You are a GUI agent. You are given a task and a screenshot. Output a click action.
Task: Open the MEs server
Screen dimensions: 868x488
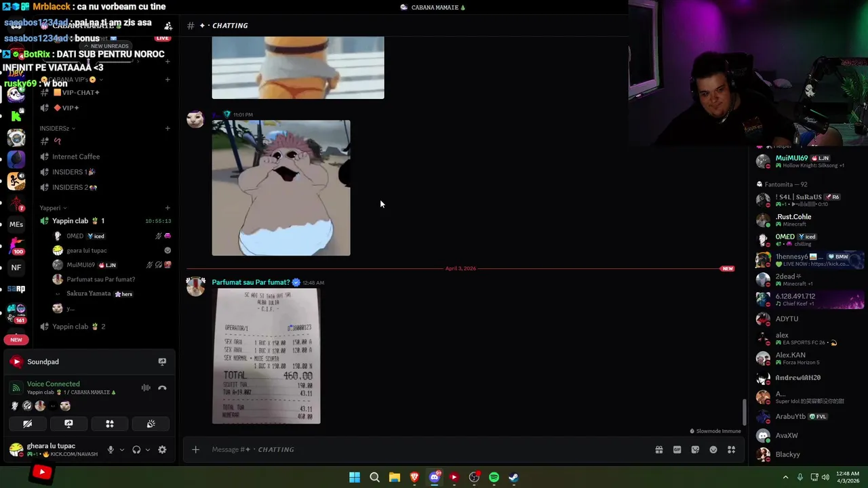pyautogui.click(x=16, y=224)
